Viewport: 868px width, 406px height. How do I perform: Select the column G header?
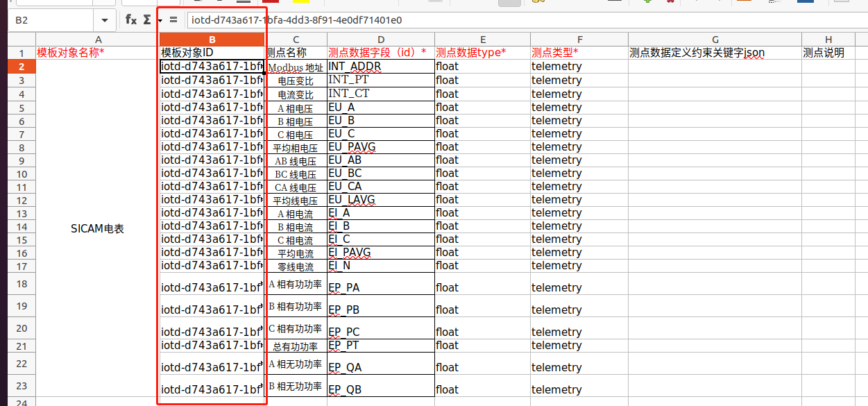(x=715, y=40)
